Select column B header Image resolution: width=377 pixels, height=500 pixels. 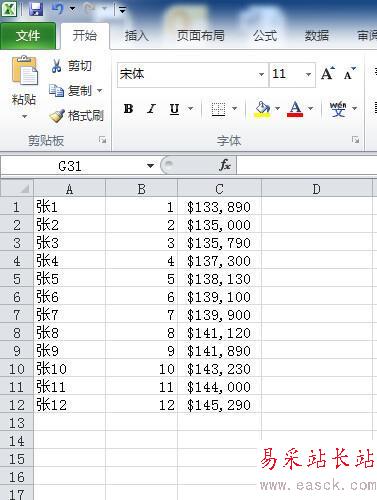click(142, 189)
